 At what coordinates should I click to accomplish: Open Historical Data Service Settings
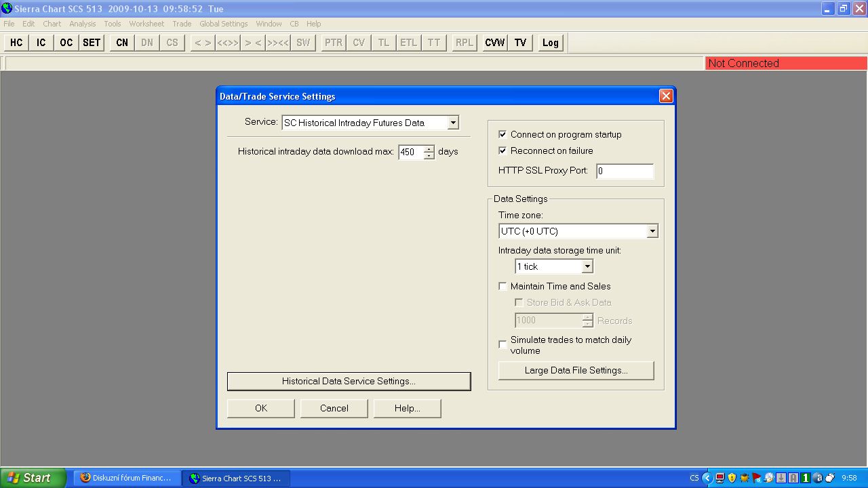pos(349,381)
